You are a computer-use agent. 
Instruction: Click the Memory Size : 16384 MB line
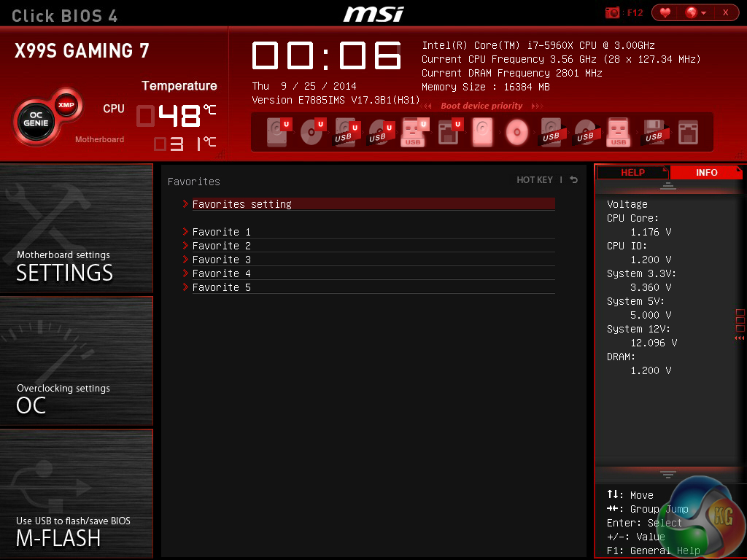(485, 87)
